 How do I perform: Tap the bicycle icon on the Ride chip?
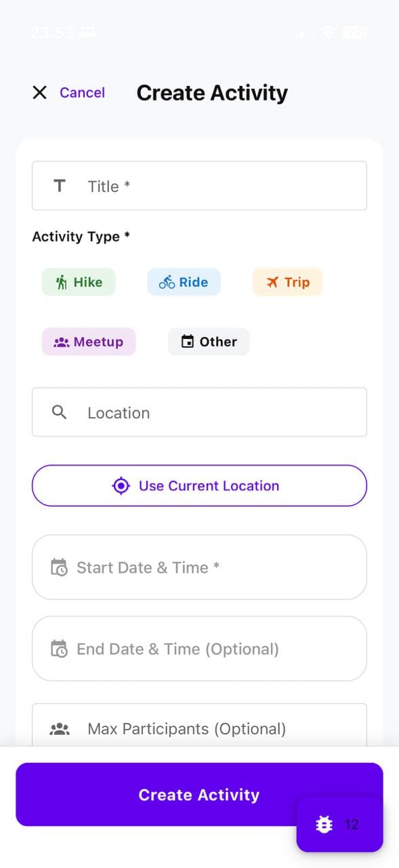(166, 282)
